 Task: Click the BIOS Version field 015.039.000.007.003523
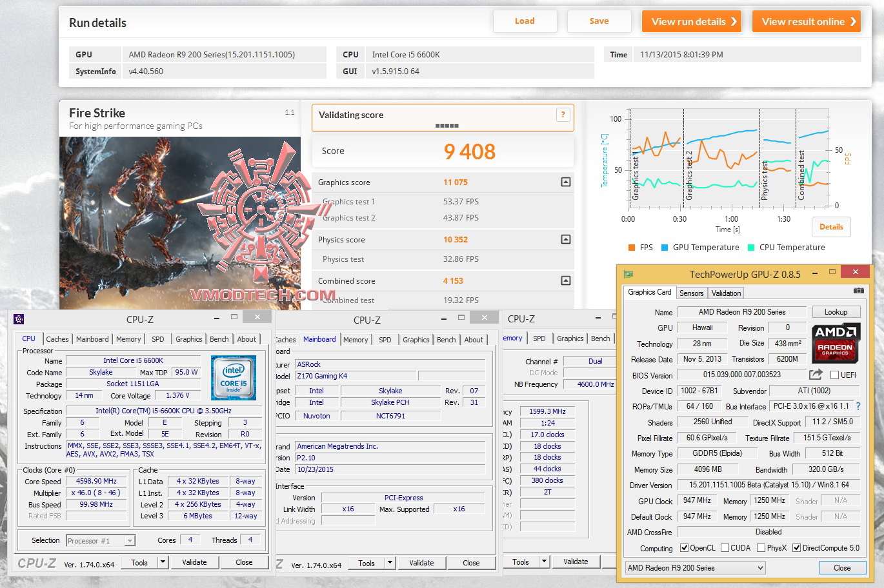(x=741, y=375)
